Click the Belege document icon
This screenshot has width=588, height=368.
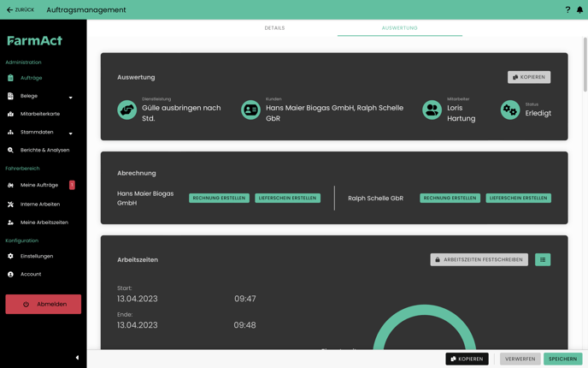pos(10,96)
